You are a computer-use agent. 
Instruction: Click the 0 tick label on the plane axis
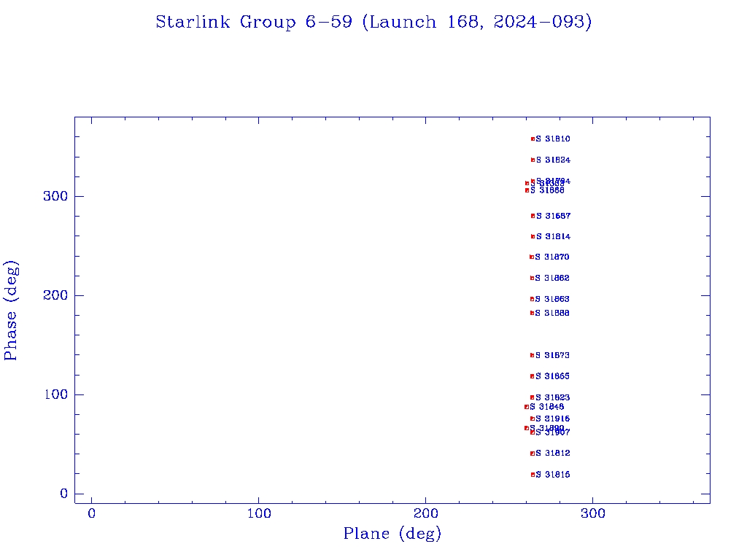(92, 513)
